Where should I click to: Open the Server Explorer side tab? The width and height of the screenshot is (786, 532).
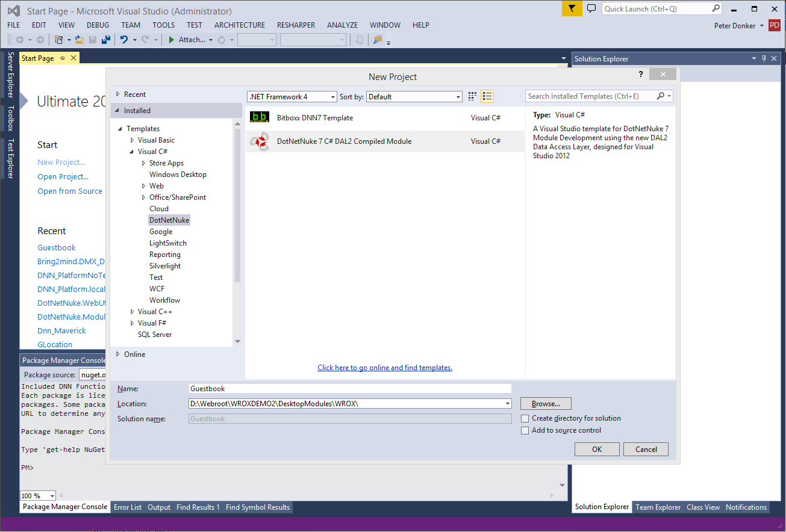pyautogui.click(x=10, y=75)
